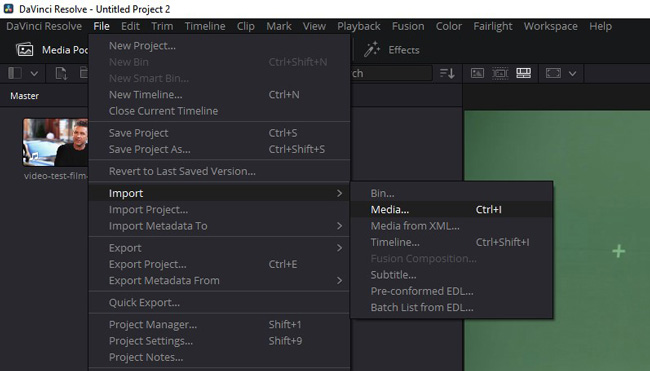Click the green crosshair marker in viewer
650x371 pixels.
tap(618, 251)
